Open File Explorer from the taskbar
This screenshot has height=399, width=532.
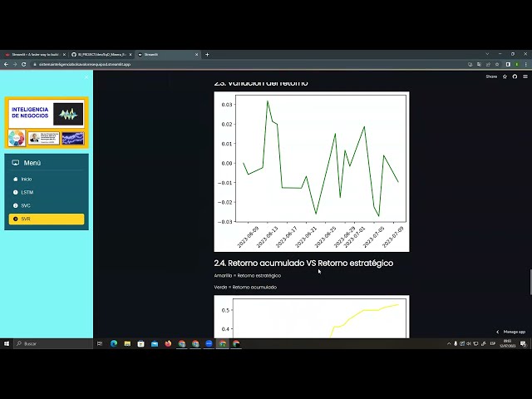click(127, 343)
